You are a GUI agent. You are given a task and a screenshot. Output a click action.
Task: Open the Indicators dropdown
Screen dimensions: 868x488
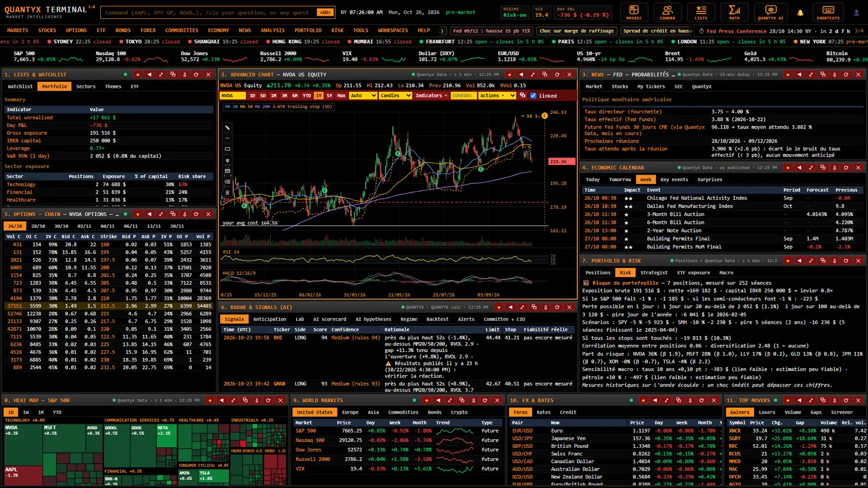tap(431, 95)
